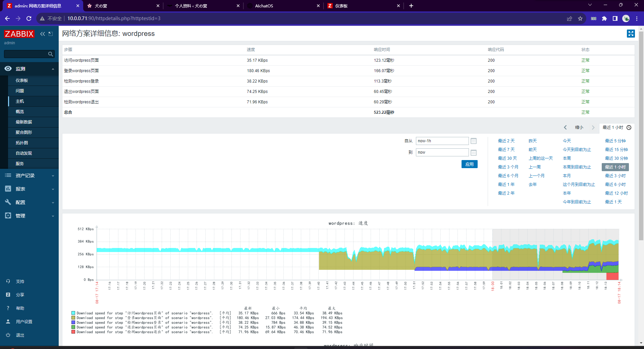Image resolution: width=644 pixels, height=349 pixels.
Task: Click the 应用 apply button
Action: pos(470,164)
